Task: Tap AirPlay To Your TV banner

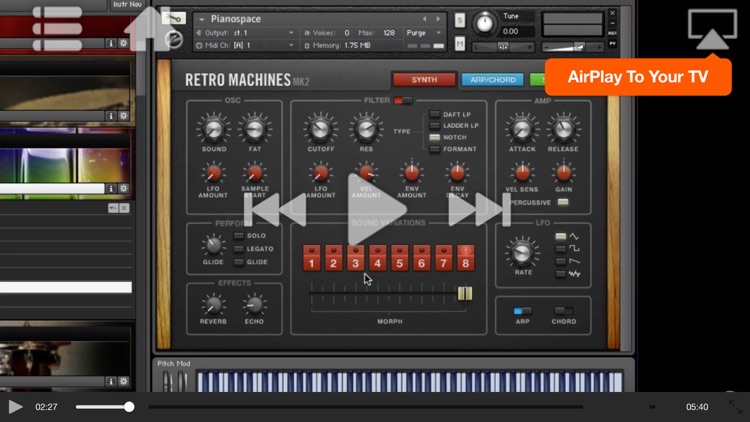Action: [x=638, y=77]
